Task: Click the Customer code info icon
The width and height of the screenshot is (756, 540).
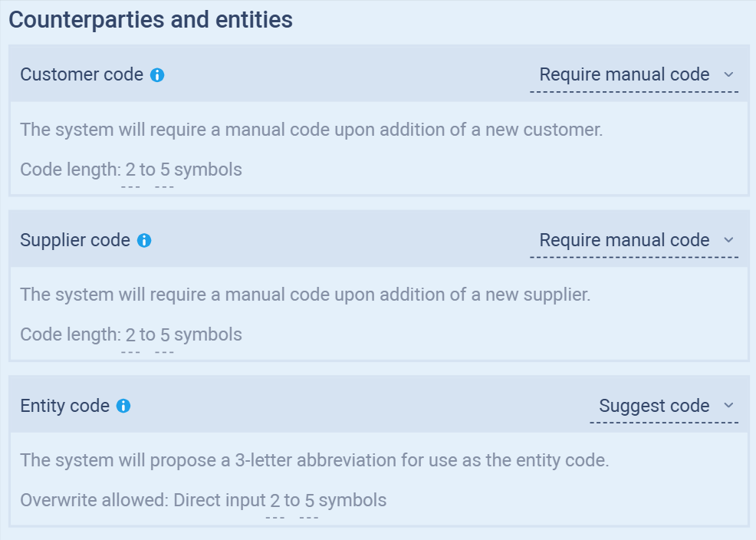Action: 157,75
